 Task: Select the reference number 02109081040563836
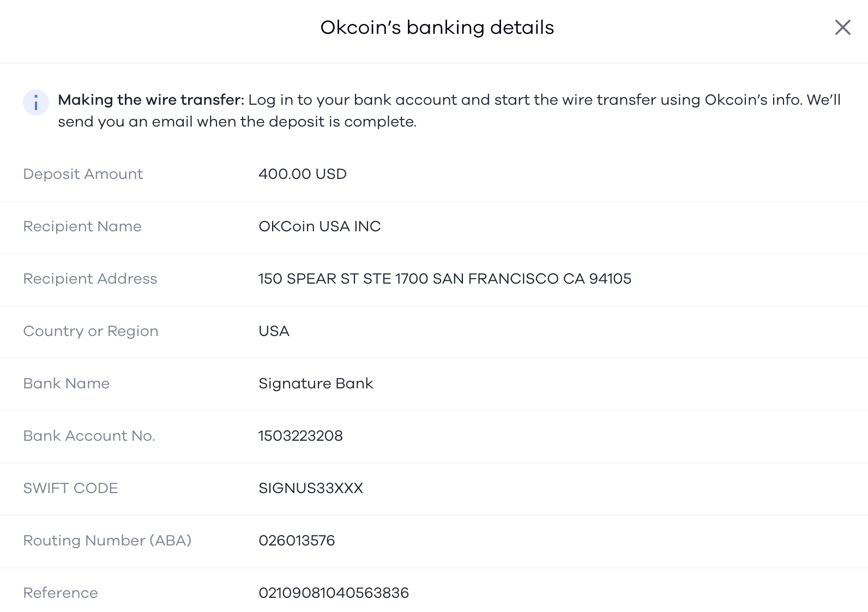334,593
